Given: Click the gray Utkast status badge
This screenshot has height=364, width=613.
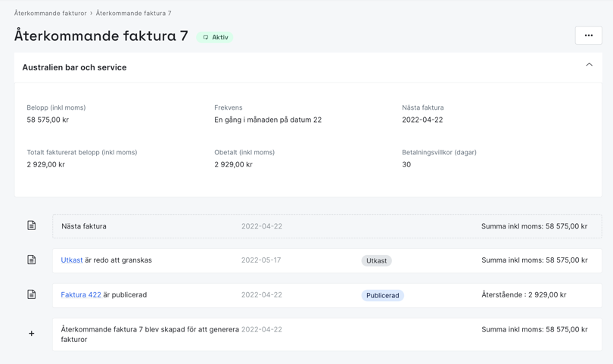Looking at the screenshot, I should 376,260.
